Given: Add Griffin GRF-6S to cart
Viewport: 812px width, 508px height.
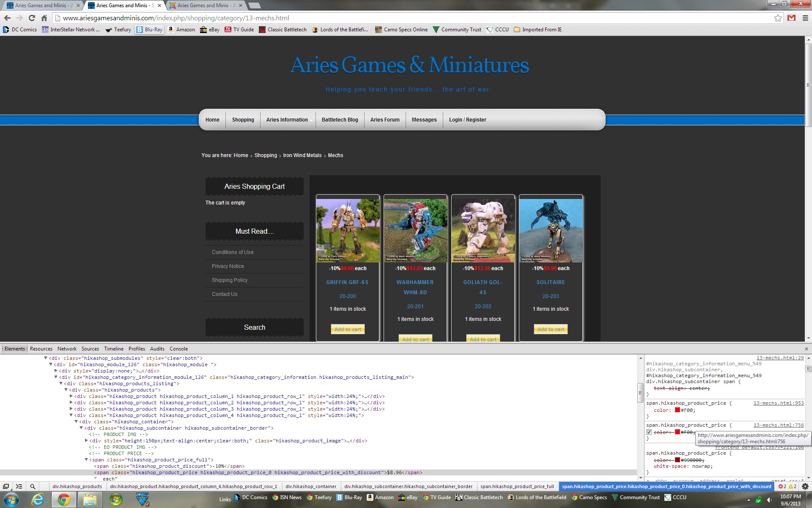Looking at the screenshot, I should click(x=348, y=329).
